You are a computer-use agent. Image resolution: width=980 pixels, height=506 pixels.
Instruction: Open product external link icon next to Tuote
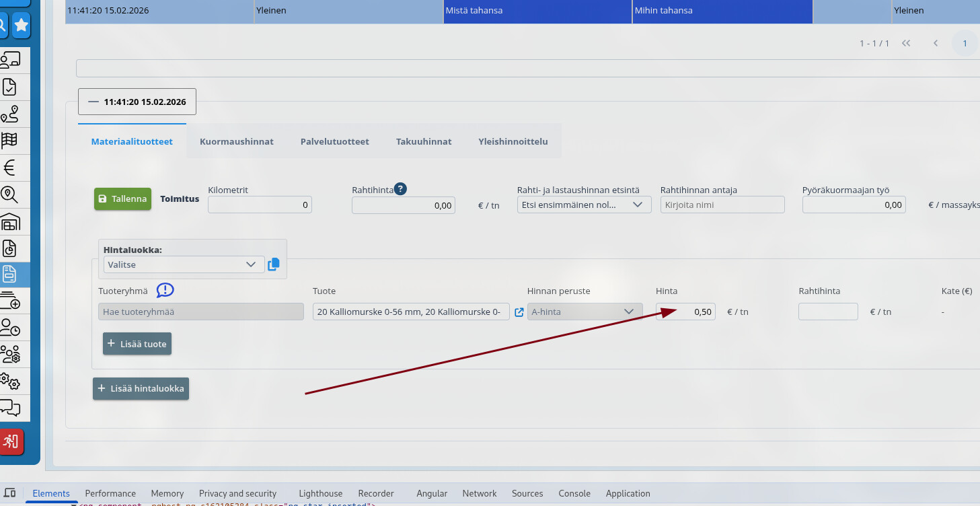click(x=519, y=312)
